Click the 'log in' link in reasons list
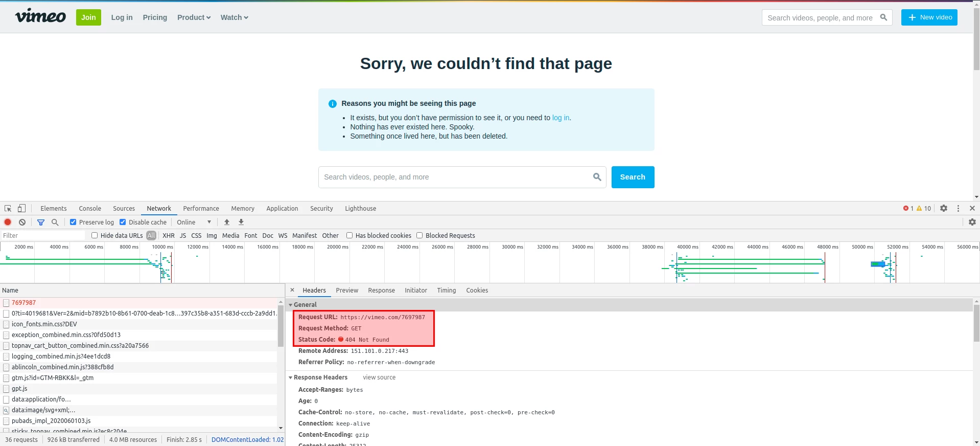 click(x=561, y=118)
